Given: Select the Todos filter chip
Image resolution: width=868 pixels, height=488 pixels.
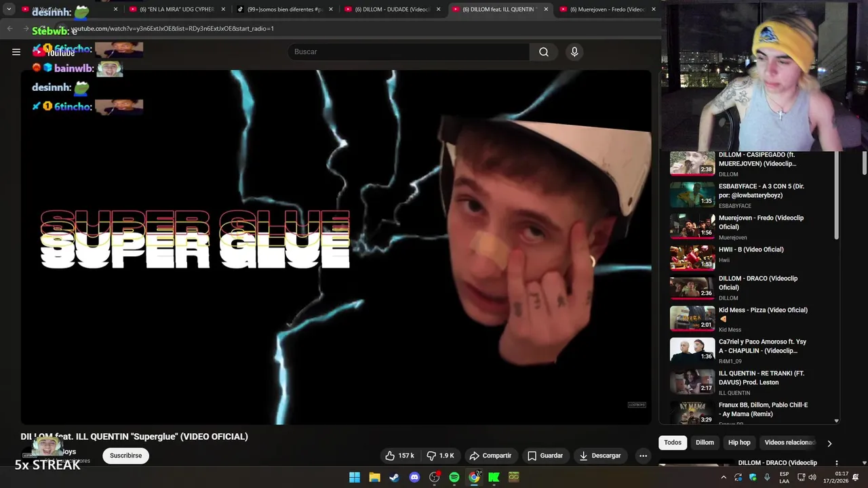Looking at the screenshot, I should pos(673,443).
